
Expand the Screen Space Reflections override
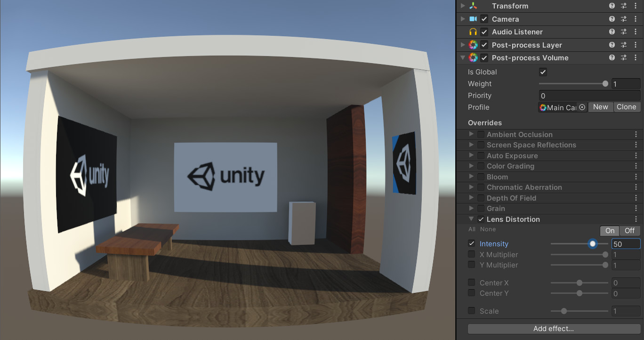pyautogui.click(x=471, y=145)
